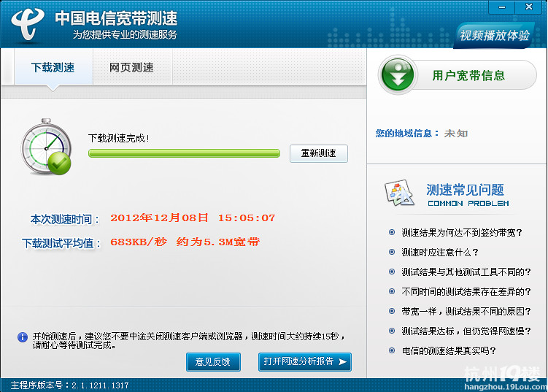Switch to the 下载测速 tab
This screenshot has width=548, height=392.
53,67
